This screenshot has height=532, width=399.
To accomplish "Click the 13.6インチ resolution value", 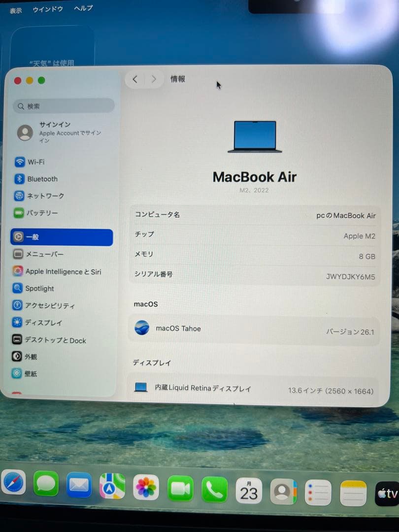I will (x=331, y=391).
